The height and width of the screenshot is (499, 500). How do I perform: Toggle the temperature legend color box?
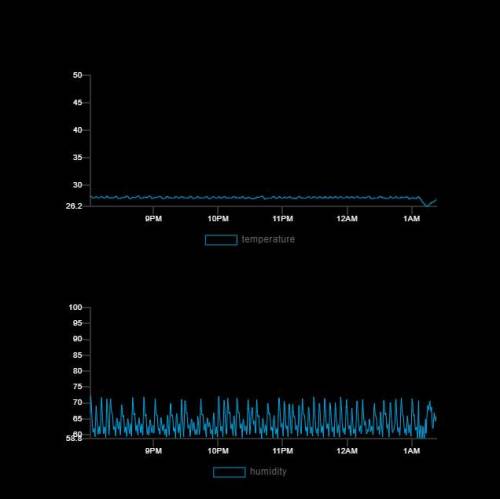pos(221,240)
